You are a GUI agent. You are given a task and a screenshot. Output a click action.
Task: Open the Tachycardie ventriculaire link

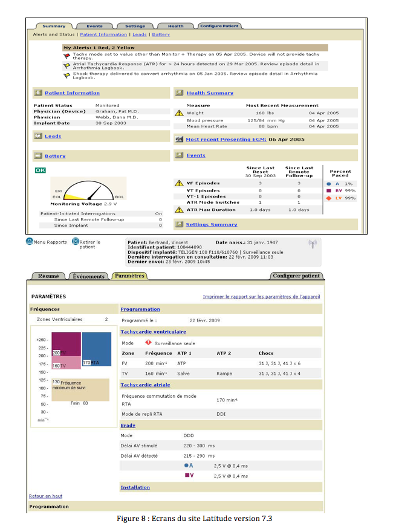pyautogui.click(x=154, y=332)
